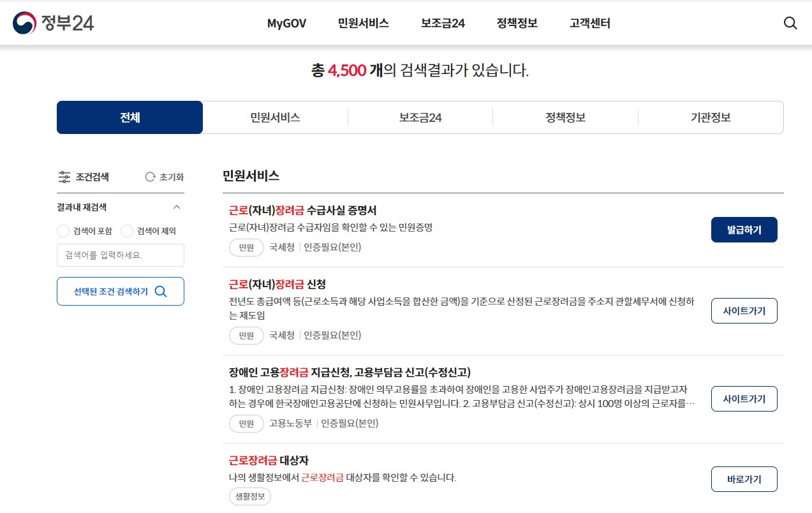The image size is (812, 513).
Task: Click the 발급하기 button
Action: [x=744, y=230]
